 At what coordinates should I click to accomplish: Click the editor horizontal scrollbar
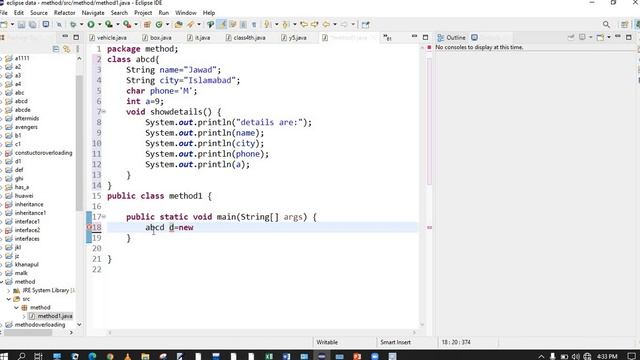point(261,333)
